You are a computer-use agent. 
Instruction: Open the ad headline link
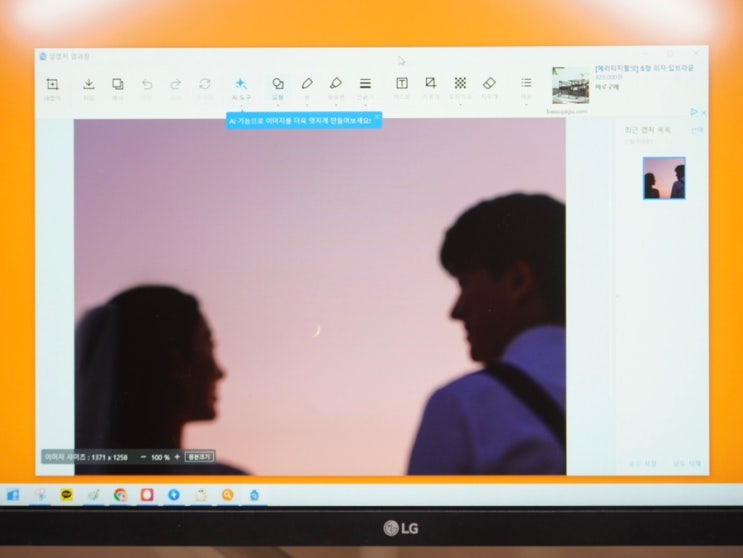coord(644,68)
